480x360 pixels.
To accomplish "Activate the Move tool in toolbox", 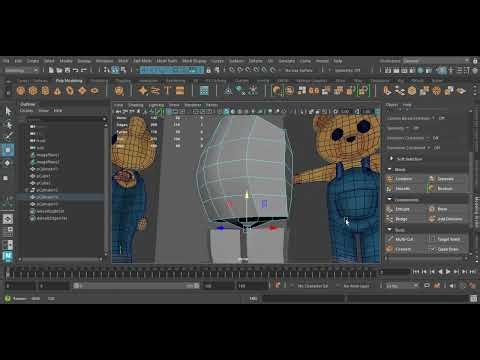I will pos(8,150).
